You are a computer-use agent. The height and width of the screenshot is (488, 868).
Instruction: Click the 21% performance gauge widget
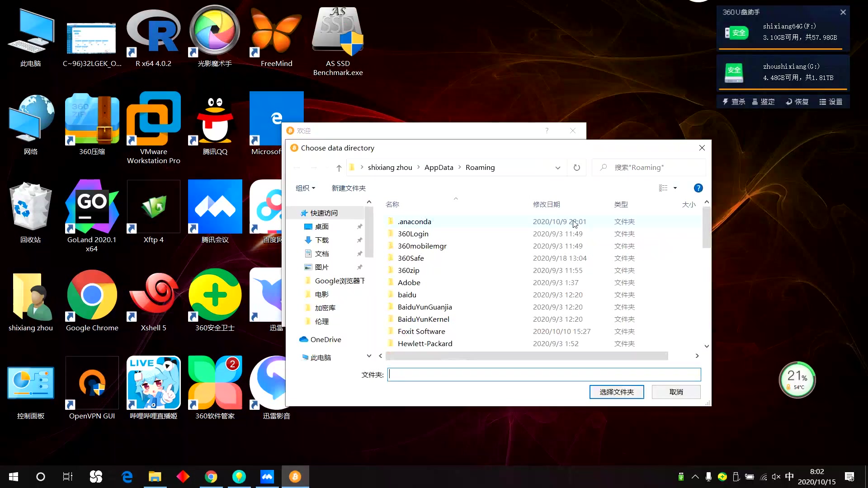point(797,380)
